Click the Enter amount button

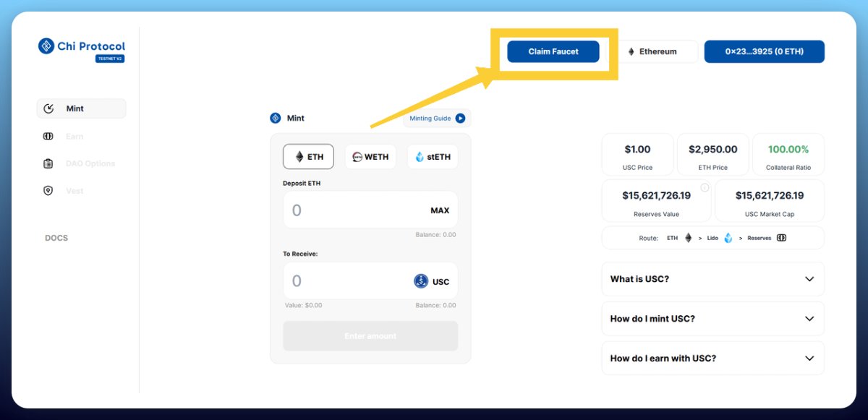(370, 336)
